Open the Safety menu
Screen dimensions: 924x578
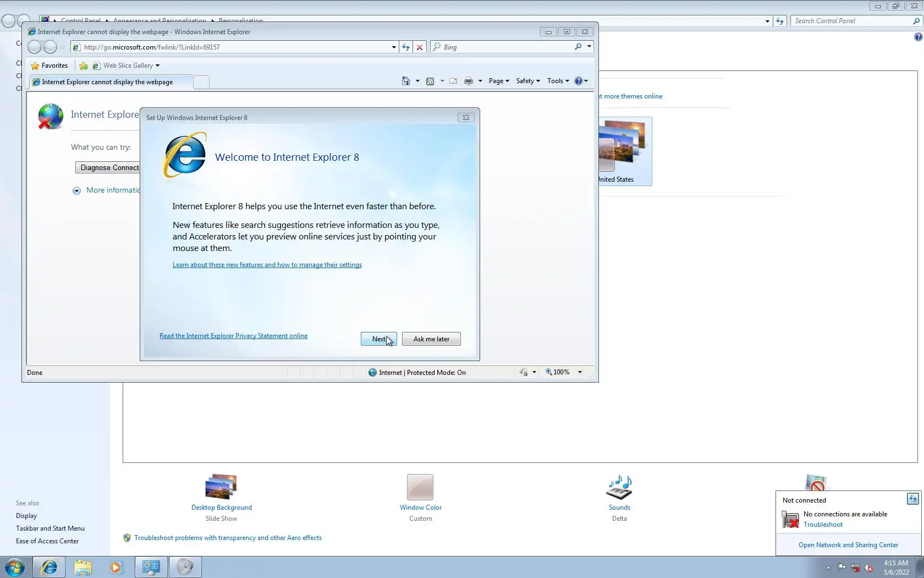[528, 81]
